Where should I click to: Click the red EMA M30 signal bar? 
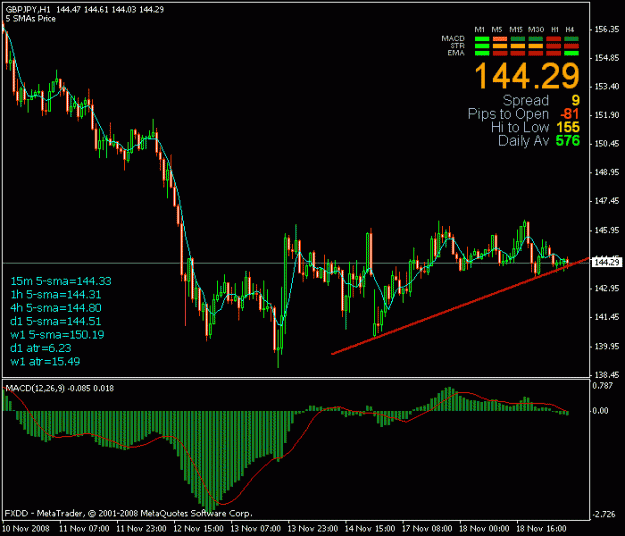coord(536,53)
